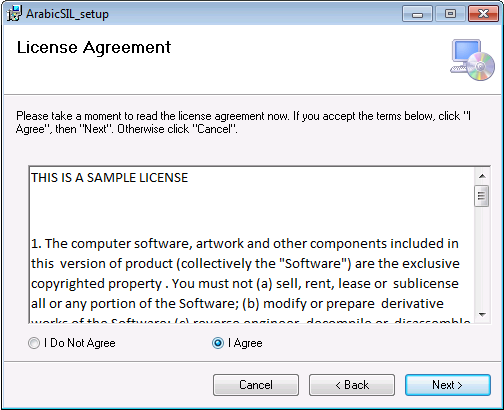Viewport: 504px width, 410px height.
Task: Click the "I Do Not Agree" text label
Action: pos(80,343)
